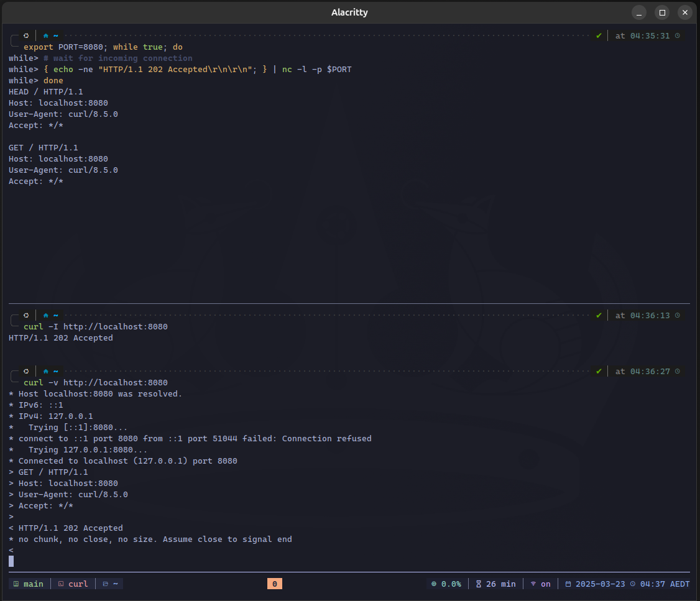Click the home icon in the 04:35:31 prompt
The width and height of the screenshot is (700, 601).
pos(45,35)
